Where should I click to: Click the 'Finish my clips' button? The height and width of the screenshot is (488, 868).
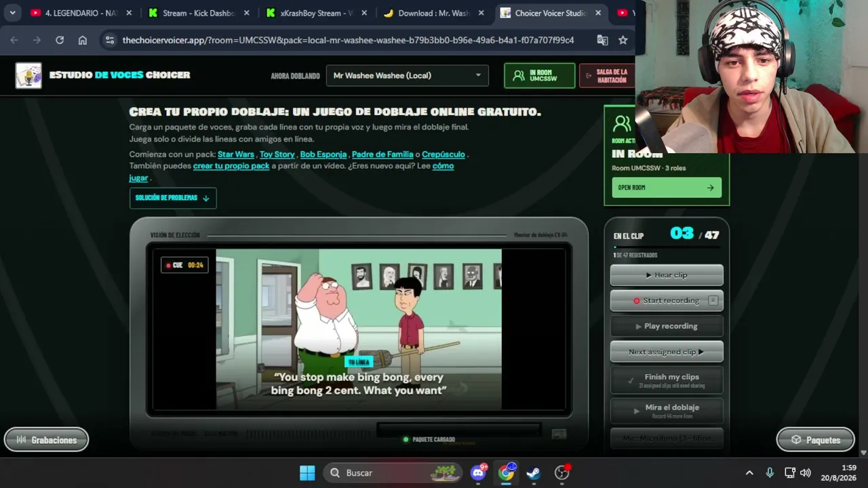pos(667,380)
